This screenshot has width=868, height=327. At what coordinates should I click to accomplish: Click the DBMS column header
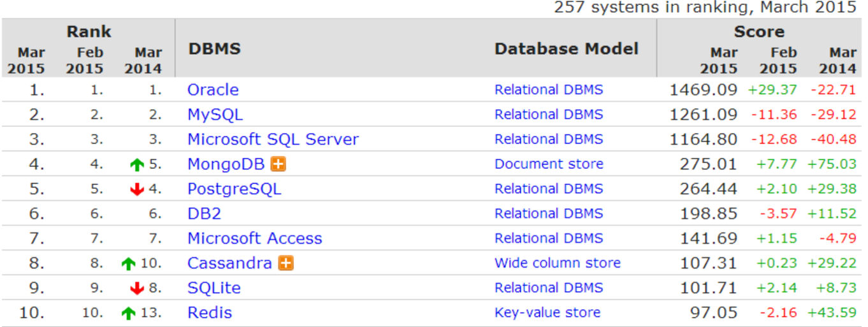point(215,49)
